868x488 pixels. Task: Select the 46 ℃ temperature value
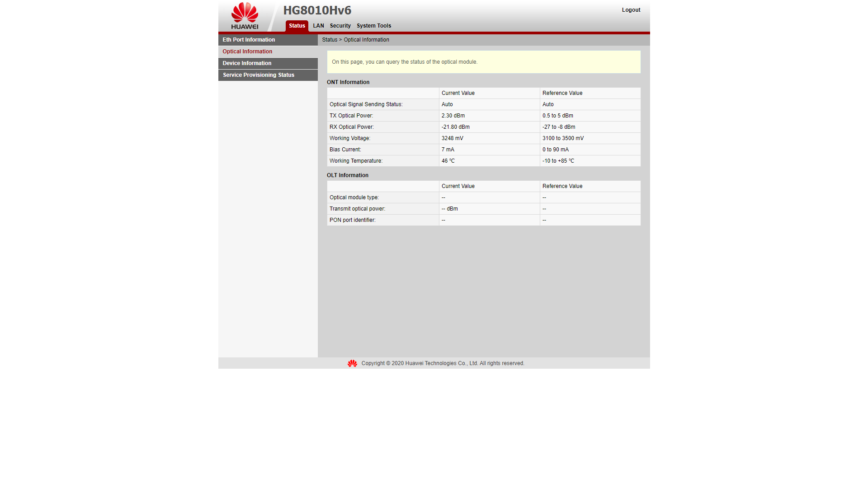click(448, 161)
